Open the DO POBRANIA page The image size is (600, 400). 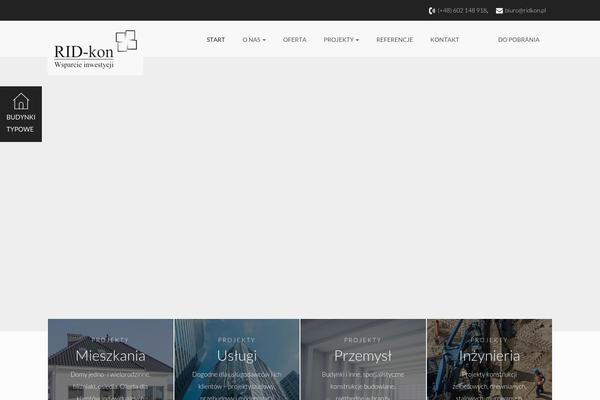pos(518,39)
